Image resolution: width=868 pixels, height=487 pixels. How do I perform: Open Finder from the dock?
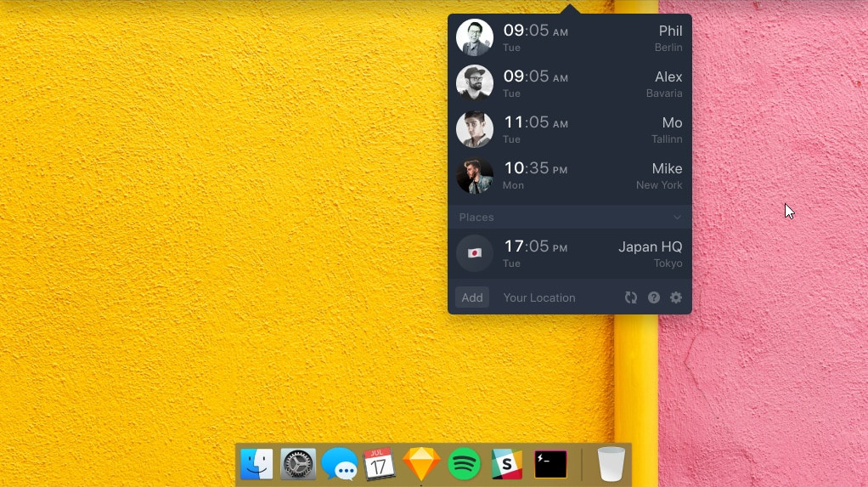click(256, 464)
